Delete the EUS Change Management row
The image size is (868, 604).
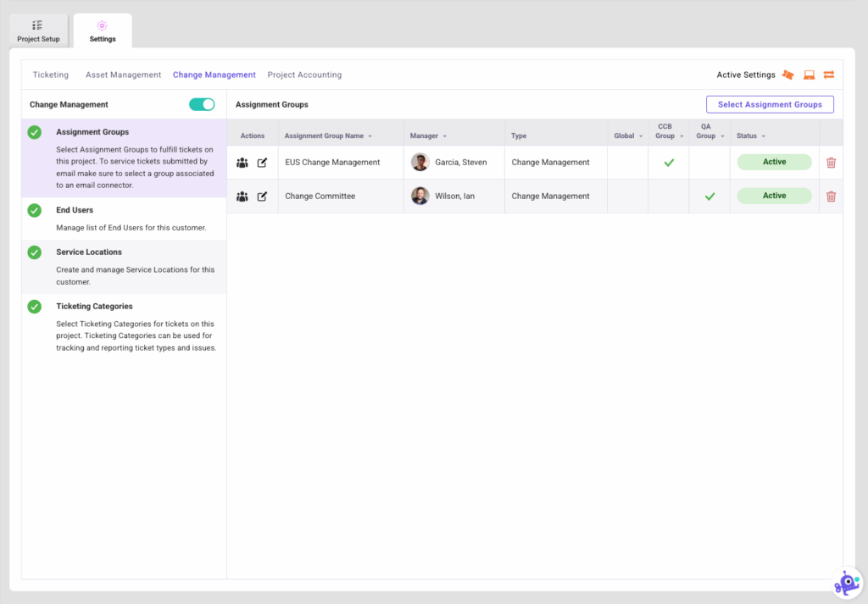pyautogui.click(x=831, y=163)
